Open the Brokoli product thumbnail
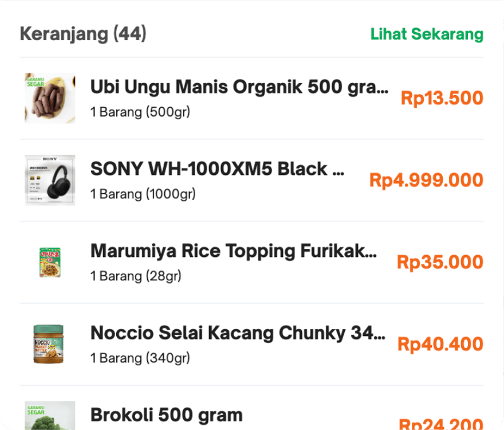Screen dimensions: 504x430 pos(50,415)
